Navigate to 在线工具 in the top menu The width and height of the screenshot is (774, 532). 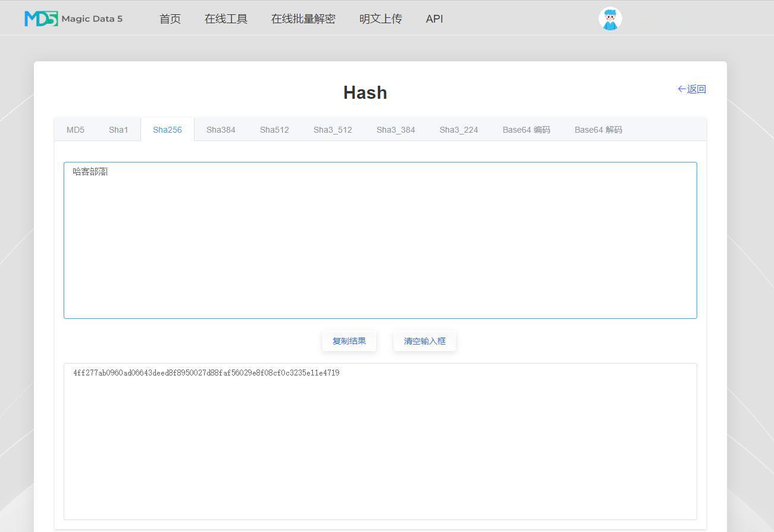point(225,18)
